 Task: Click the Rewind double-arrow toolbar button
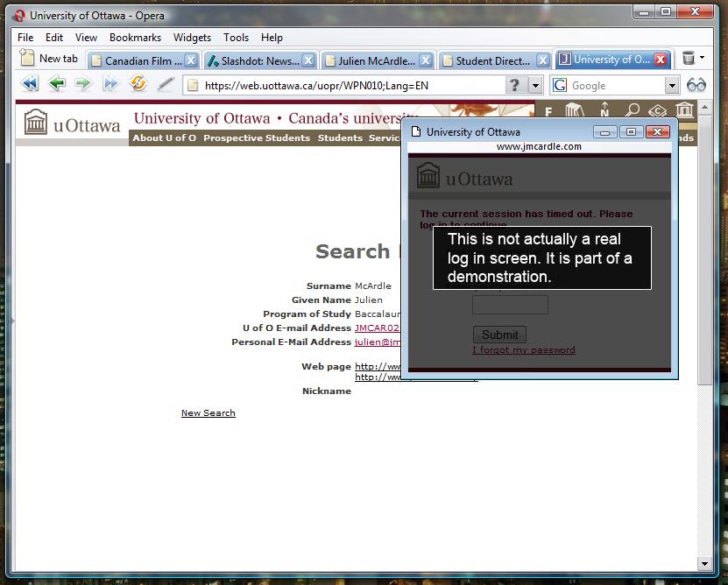point(30,84)
